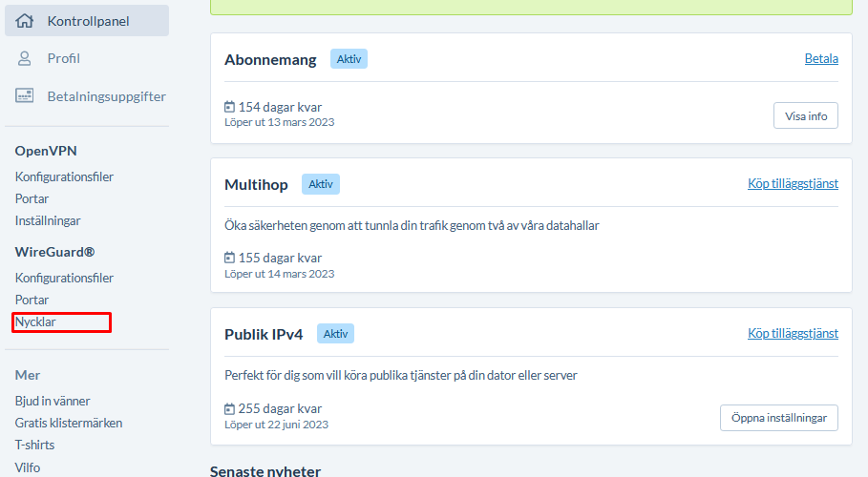Click the Profil person icon
868x477 pixels.
click(x=25, y=58)
